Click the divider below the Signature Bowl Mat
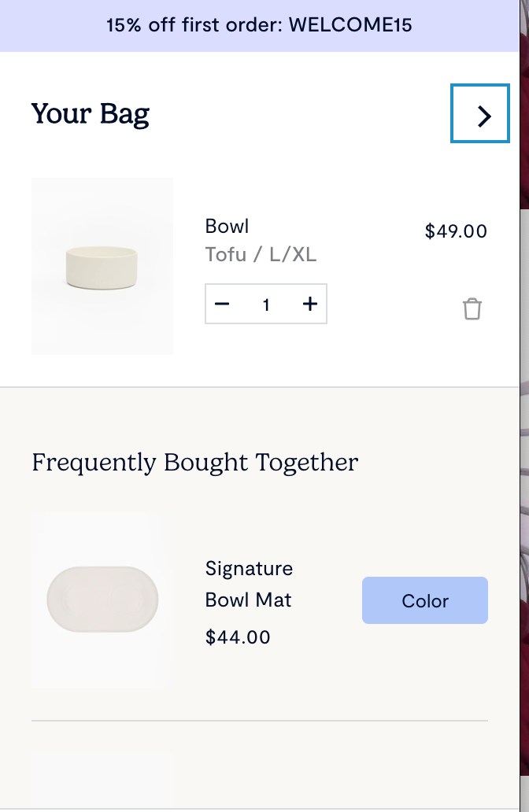Viewport: 529px width, 812px height. (260, 720)
